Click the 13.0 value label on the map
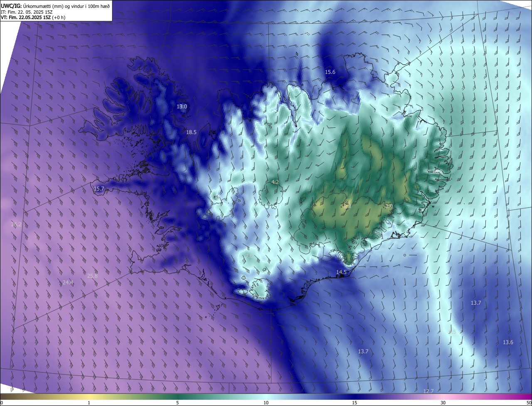Screen dimensions: 532x406 tap(182, 107)
